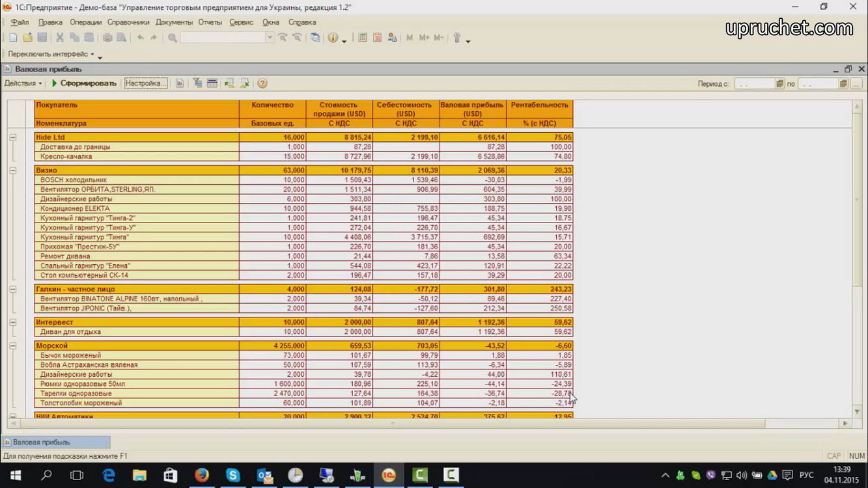
Task: Open the Действия dropdown menu
Action: coord(23,83)
